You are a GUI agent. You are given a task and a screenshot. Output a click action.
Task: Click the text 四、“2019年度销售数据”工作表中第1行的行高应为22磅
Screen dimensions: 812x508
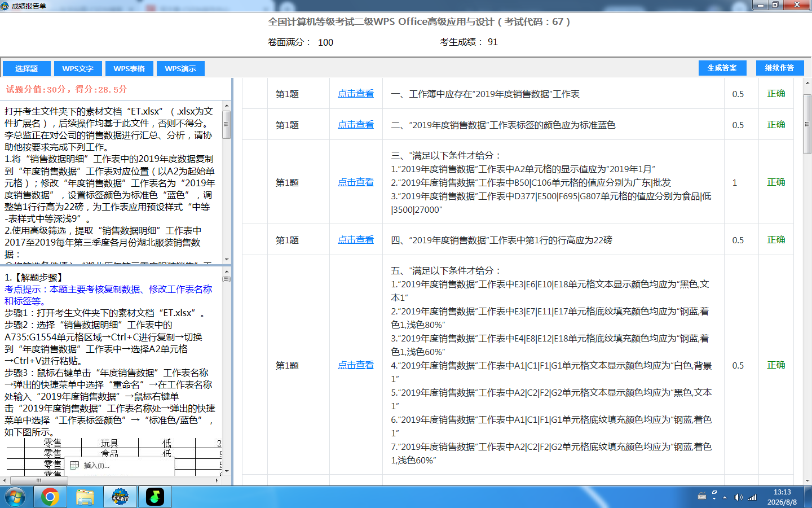tap(501, 240)
